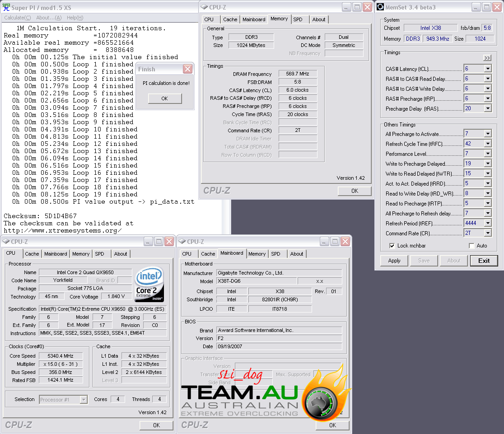Click the Southbridge 82801IR (ICH9R) value
This screenshot has height=434, width=504.
[x=280, y=299]
